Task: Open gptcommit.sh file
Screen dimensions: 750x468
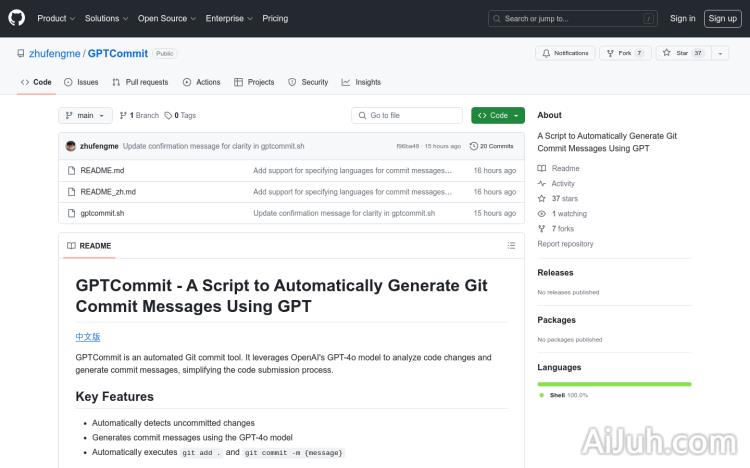Action: (x=102, y=213)
